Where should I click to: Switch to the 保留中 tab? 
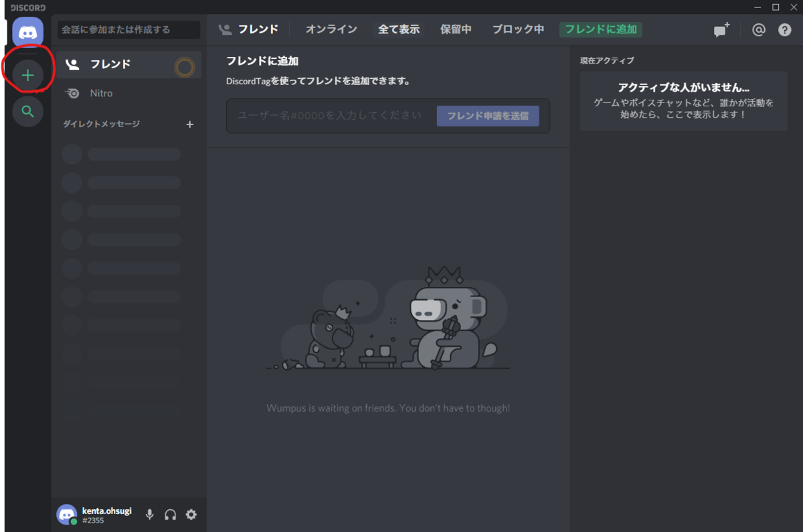pos(456,29)
